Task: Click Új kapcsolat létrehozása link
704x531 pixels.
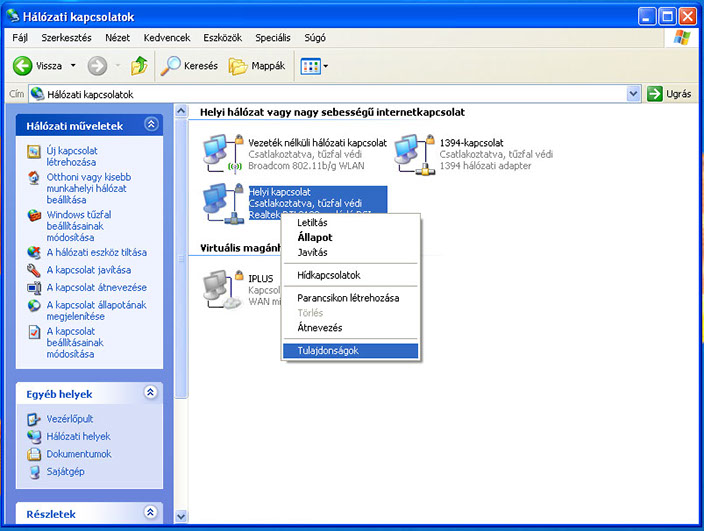Action: [71, 156]
